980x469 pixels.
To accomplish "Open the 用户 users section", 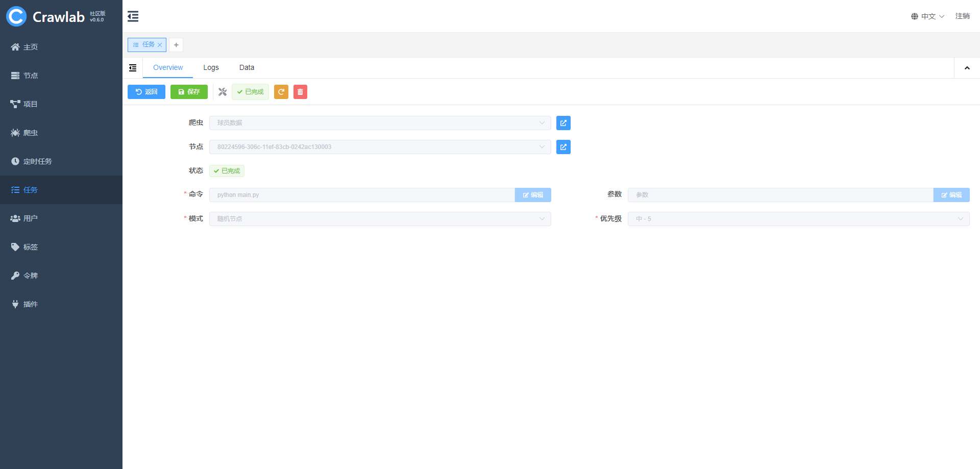I will [61, 218].
